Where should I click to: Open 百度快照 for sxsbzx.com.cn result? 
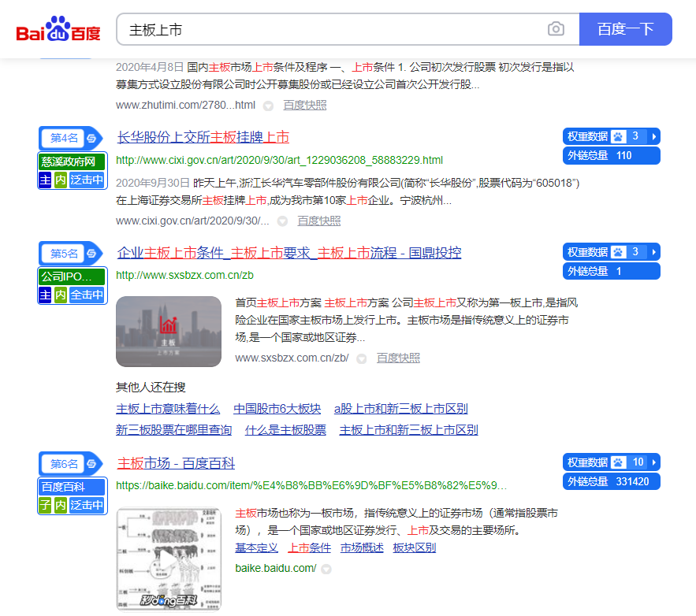[x=398, y=358]
